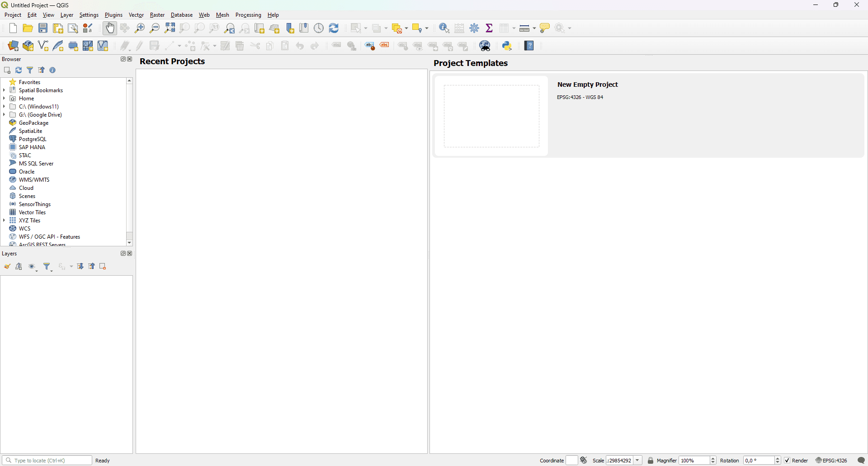Select the Pan Map hand tool

[x=110, y=28]
